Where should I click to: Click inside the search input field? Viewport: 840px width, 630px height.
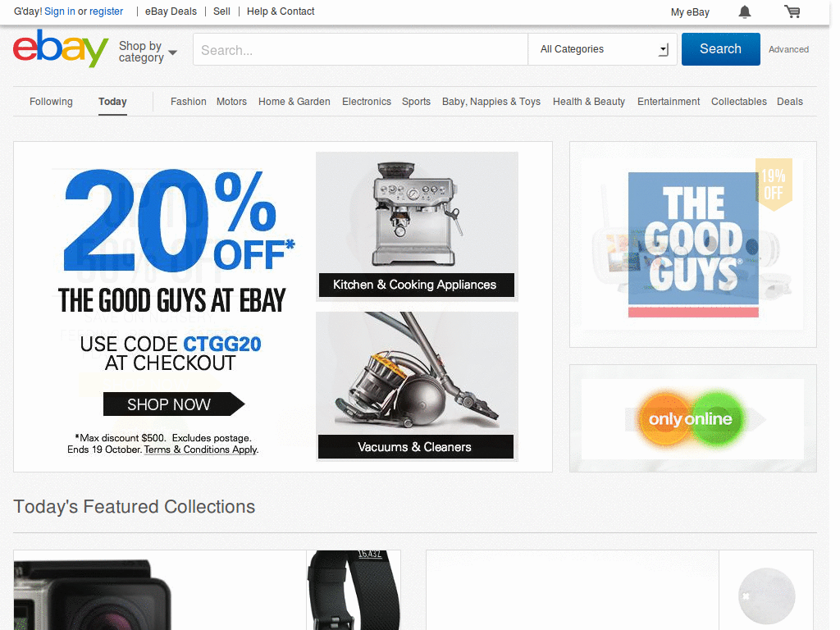click(x=359, y=49)
